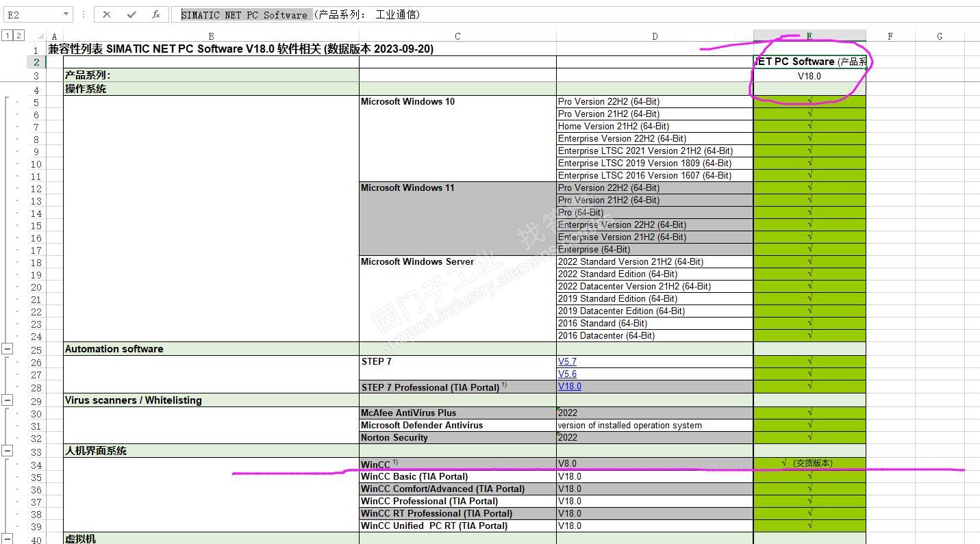
Task: Select the WinCC Unified PC RT cell
Action: tap(457, 526)
